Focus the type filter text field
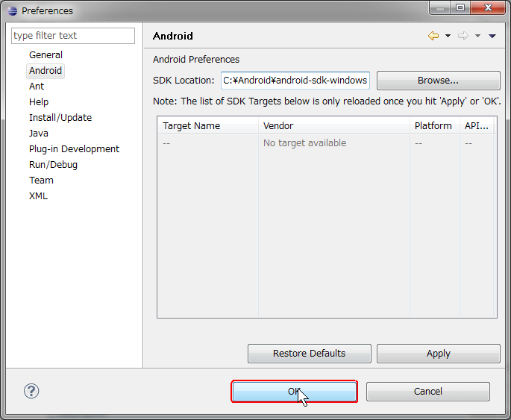Screen dimensions: 511x420 73,36
